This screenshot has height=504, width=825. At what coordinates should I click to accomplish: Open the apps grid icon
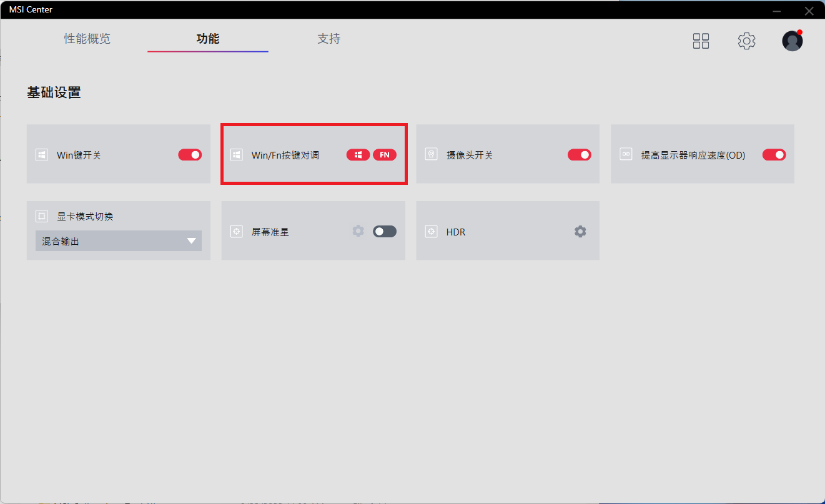pos(701,41)
